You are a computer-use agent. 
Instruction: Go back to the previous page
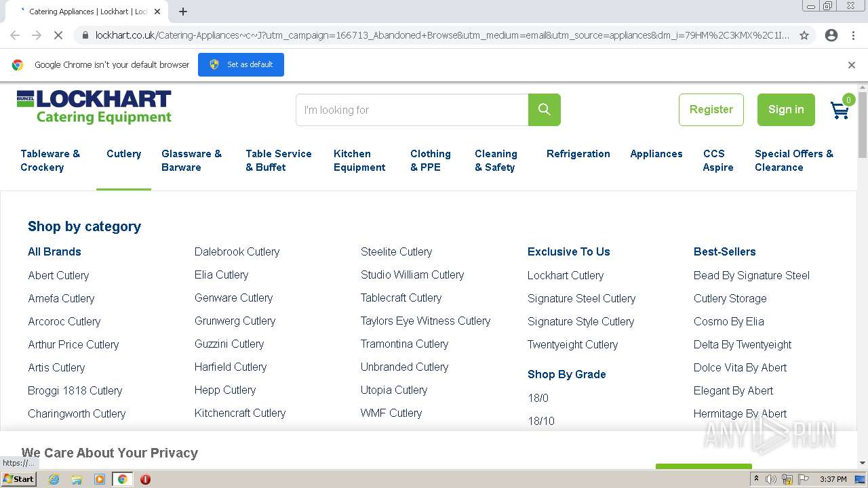tap(15, 35)
